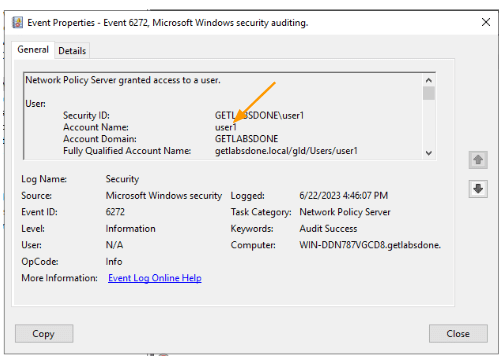Viewport: 504px width, 363px height.
Task: Select Security ID value GETLABSDONE\user1
Action: 259,115
